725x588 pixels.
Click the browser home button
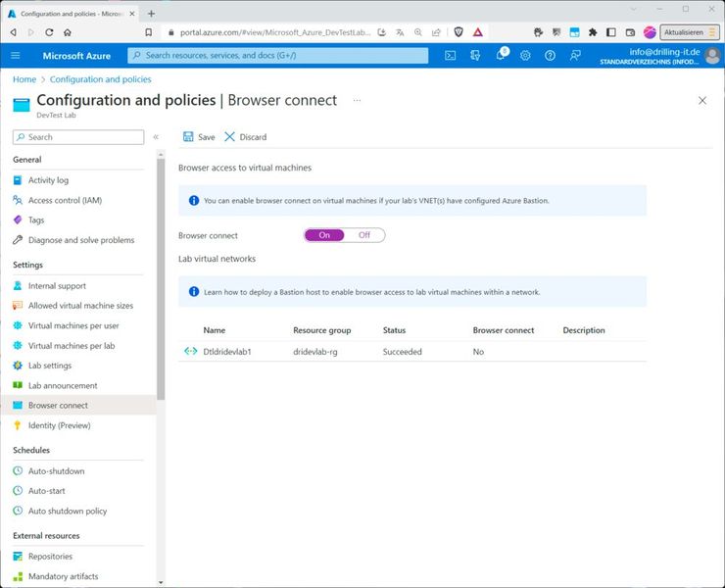click(x=68, y=32)
